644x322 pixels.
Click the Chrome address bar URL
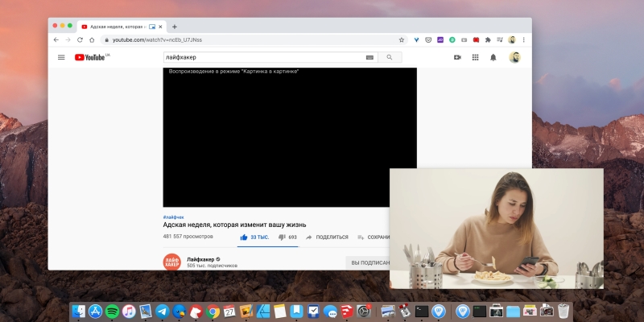tap(157, 39)
